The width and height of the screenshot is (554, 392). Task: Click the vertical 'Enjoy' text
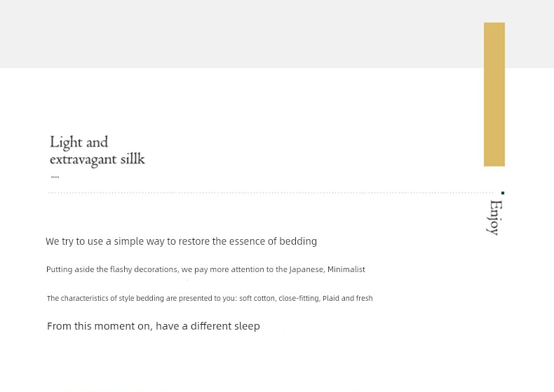(x=495, y=217)
